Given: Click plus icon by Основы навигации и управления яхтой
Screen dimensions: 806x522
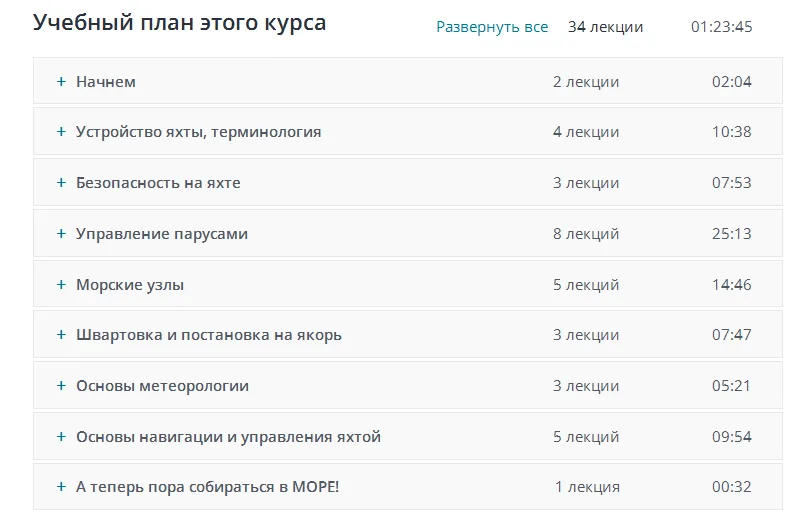Looking at the screenshot, I should pos(61,437).
